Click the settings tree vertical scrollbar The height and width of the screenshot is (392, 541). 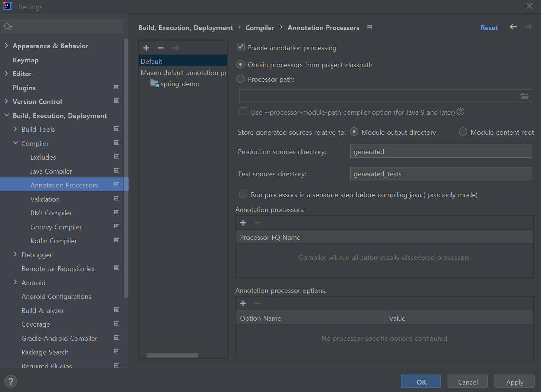coord(126,168)
